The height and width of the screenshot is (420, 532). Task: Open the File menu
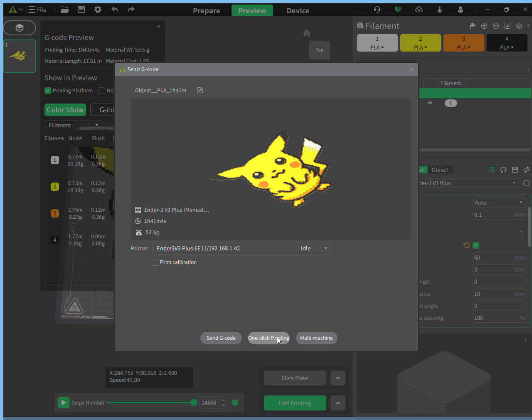coord(37,9)
